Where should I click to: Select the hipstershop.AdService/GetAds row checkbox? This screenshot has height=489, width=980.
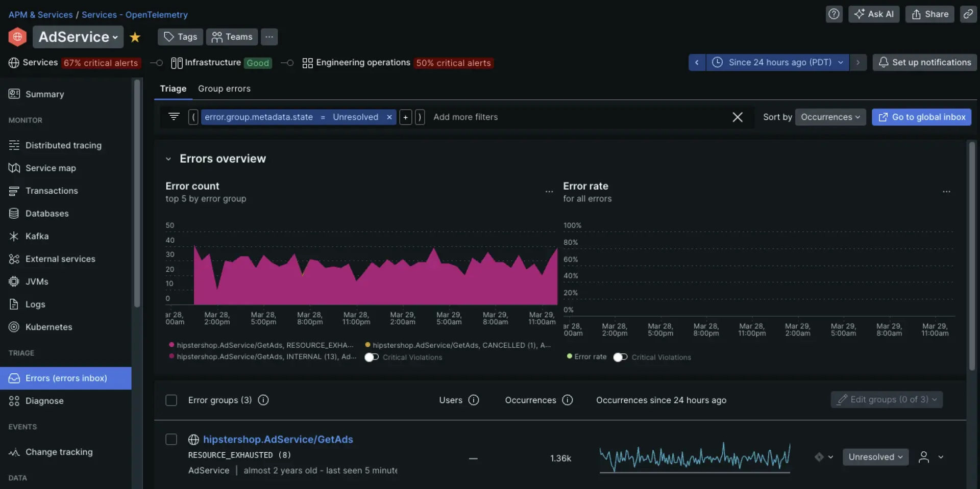tap(171, 440)
